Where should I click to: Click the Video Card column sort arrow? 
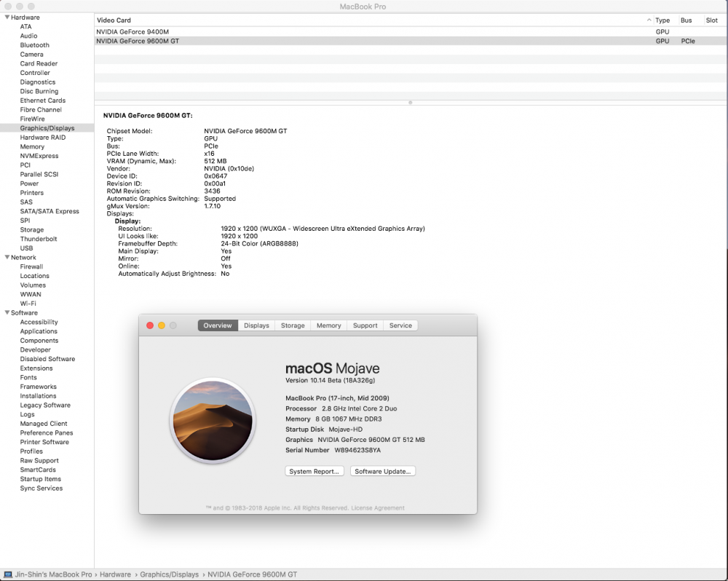coord(649,20)
